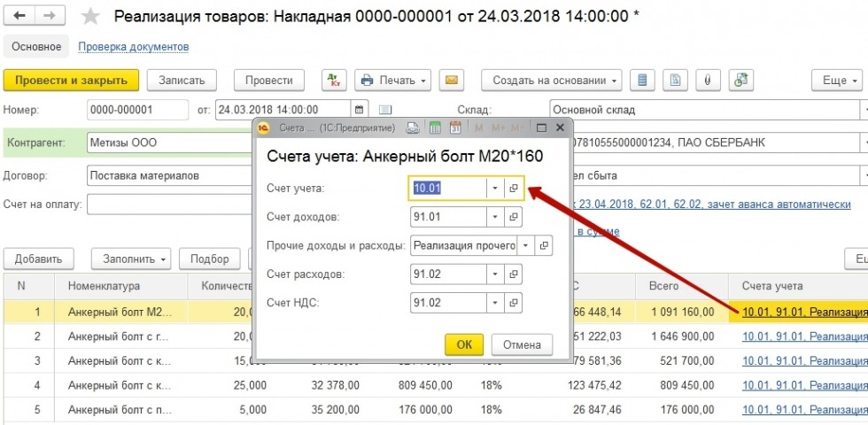
Task: Open calendar icon in dialog title bar
Action: [x=455, y=128]
